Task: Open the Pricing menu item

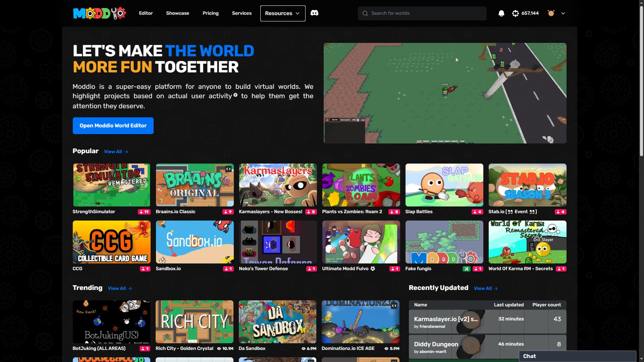Action: click(211, 13)
